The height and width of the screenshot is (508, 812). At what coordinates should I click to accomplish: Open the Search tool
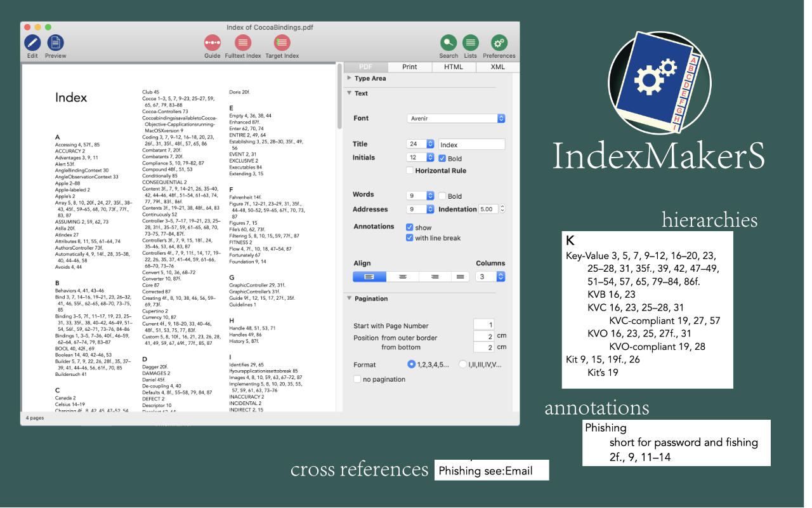(x=449, y=43)
